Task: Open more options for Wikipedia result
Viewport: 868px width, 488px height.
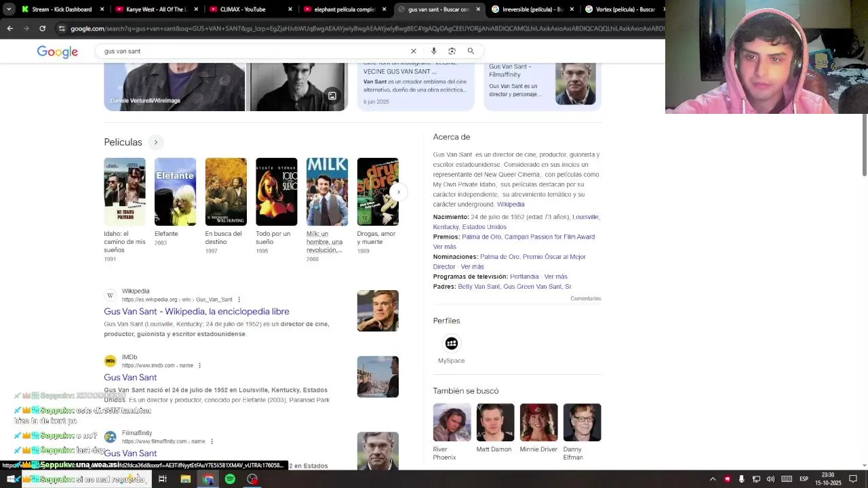Action: pyautogui.click(x=239, y=300)
